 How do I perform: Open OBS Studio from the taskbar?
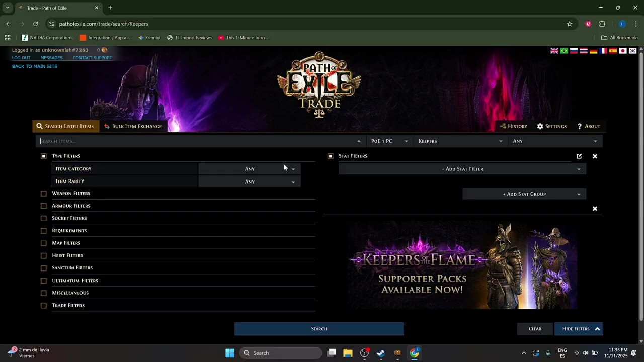pos(365,353)
